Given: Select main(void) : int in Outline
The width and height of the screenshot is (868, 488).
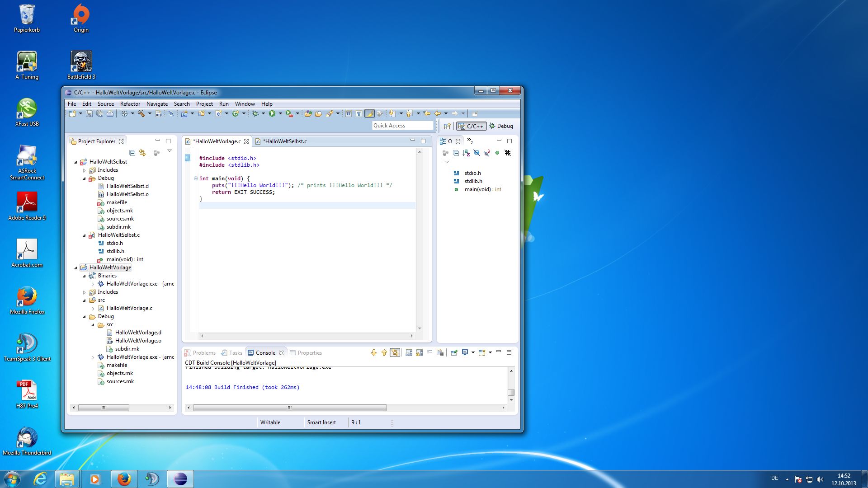Looking at the screenshot, I should point(478,189).
